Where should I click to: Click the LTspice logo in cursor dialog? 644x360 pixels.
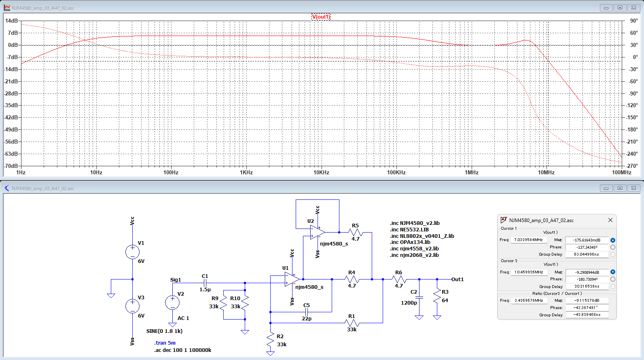[504, 220]
